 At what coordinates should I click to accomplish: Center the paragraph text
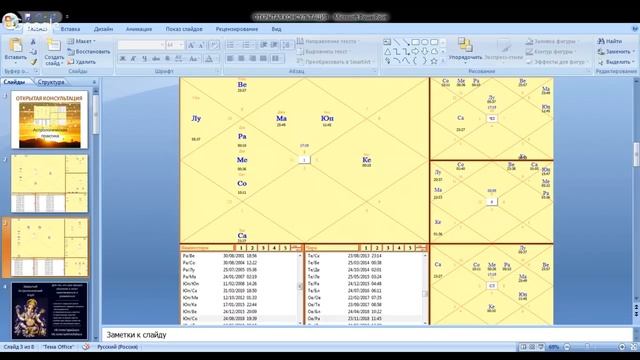(x=241, y=59)
